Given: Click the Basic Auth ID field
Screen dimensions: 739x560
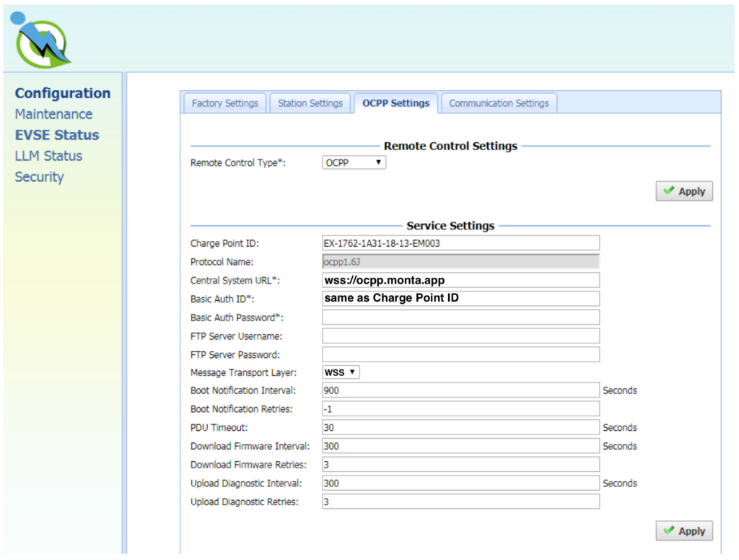Looking at the screenshot, I should pos(461,299).
